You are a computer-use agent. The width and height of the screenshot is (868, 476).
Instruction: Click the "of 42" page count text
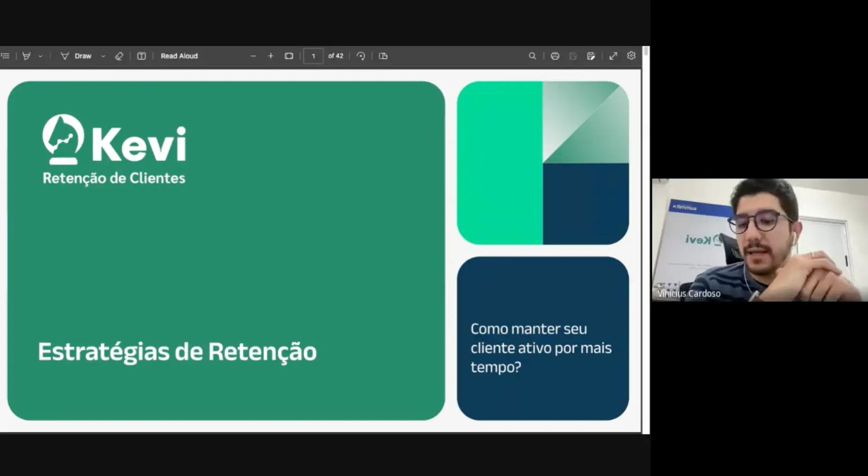click(335, 56)
